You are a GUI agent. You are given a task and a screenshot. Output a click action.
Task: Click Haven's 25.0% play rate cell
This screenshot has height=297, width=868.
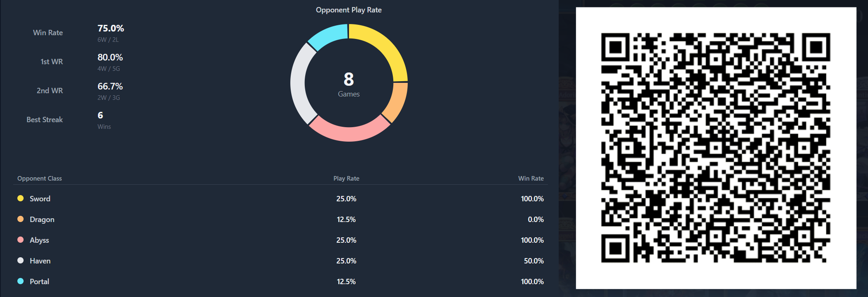pyautogui.click(x=347, y=261)
